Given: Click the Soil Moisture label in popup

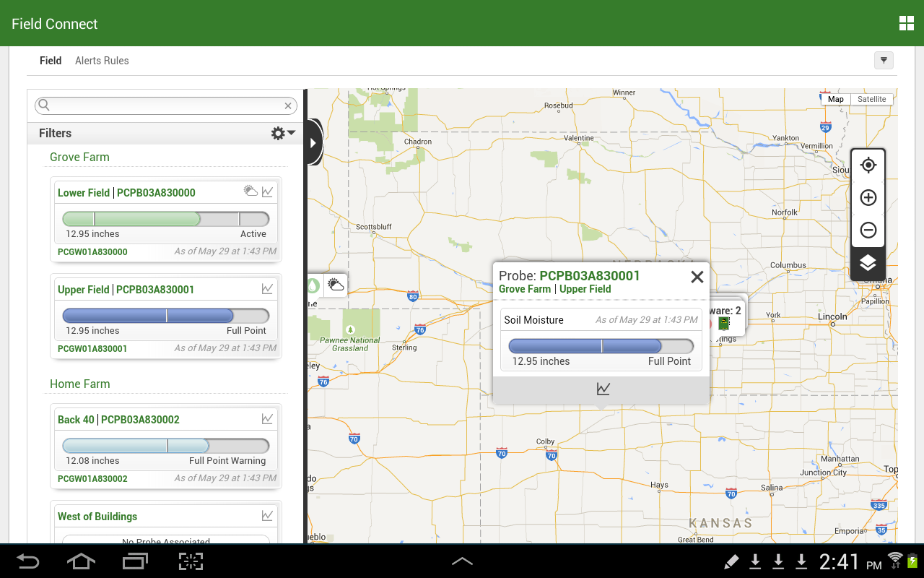Looking at the screenshot, I should (533, 320).
